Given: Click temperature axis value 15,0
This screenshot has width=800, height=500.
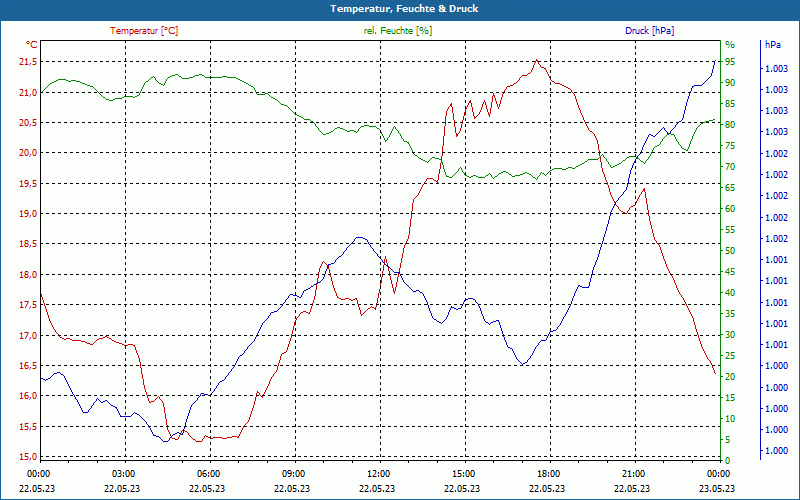Looking at the screenshot, I should pos(29,457).
